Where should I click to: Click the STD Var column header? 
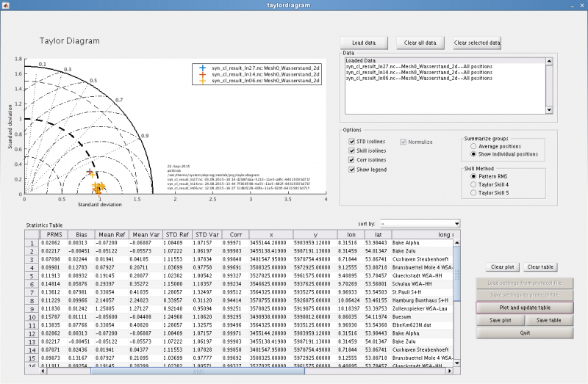[x=207, y=234]
